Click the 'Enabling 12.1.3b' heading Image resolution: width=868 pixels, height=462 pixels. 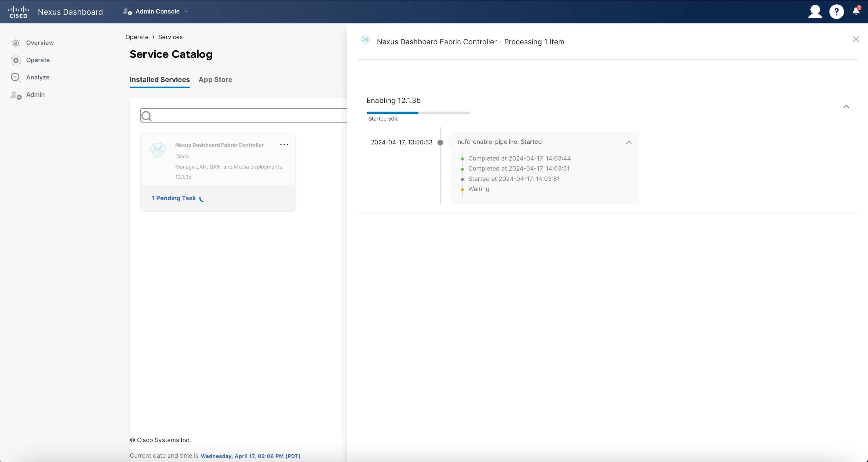(x=393, y=101)
